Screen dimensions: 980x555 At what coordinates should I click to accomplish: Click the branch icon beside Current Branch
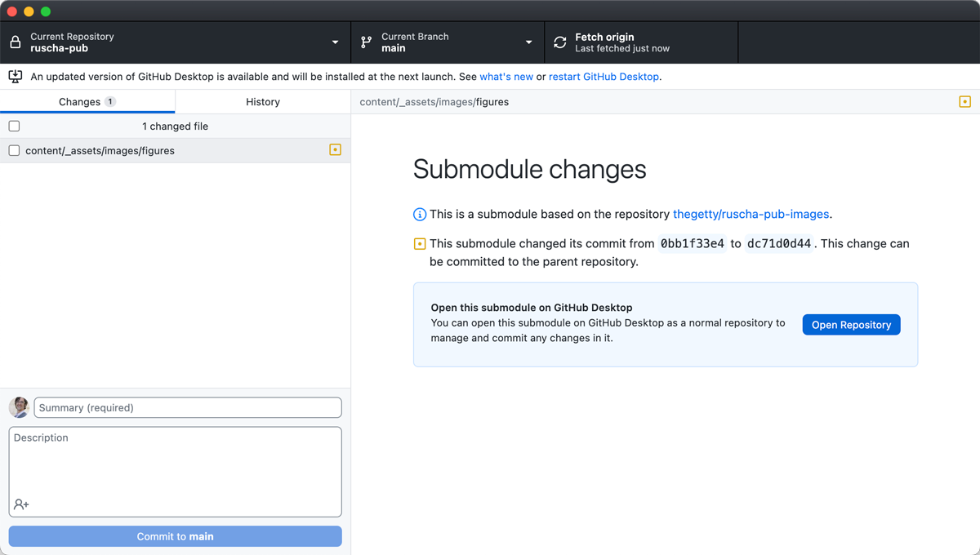click(x=366, y=42)
